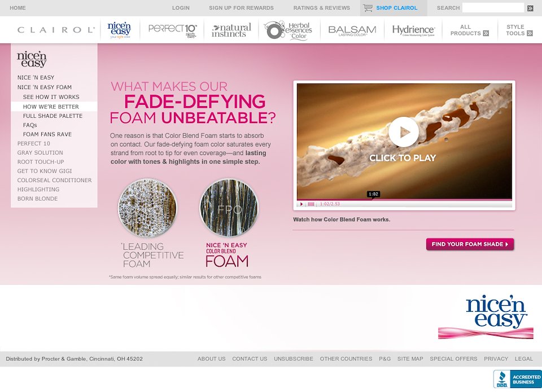Open Other Countries in the footer

click(x=346, y=359)
